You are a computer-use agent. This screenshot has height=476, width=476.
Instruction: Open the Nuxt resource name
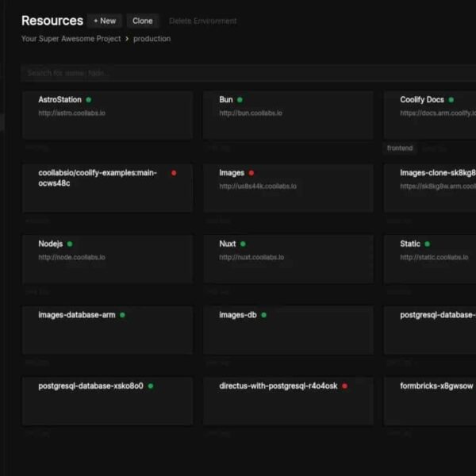228,244
